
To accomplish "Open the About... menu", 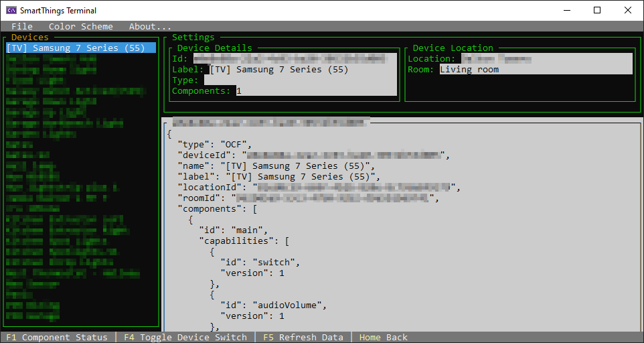I will pyautogui.click(x=150, y=26).
